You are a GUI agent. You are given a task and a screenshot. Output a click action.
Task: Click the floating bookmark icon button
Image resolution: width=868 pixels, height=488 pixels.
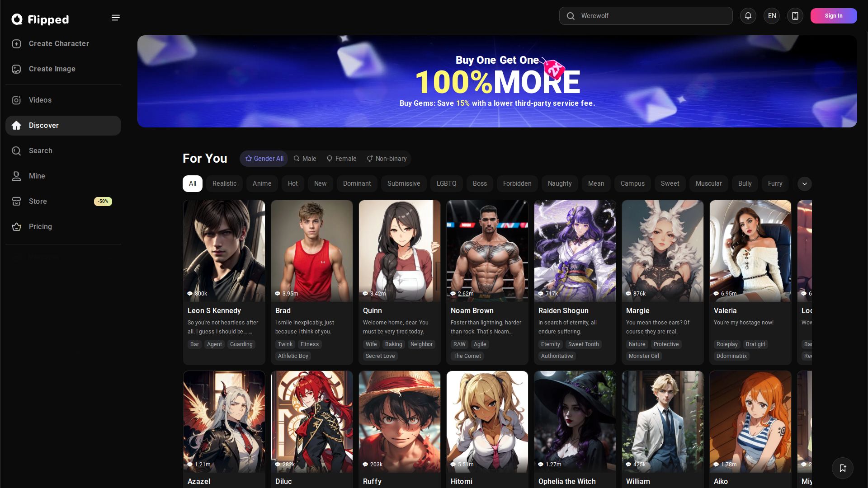[x=843, y=468]
